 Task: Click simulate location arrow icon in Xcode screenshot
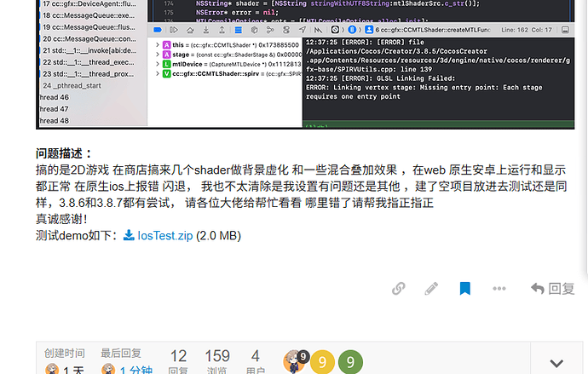(303, 30)
